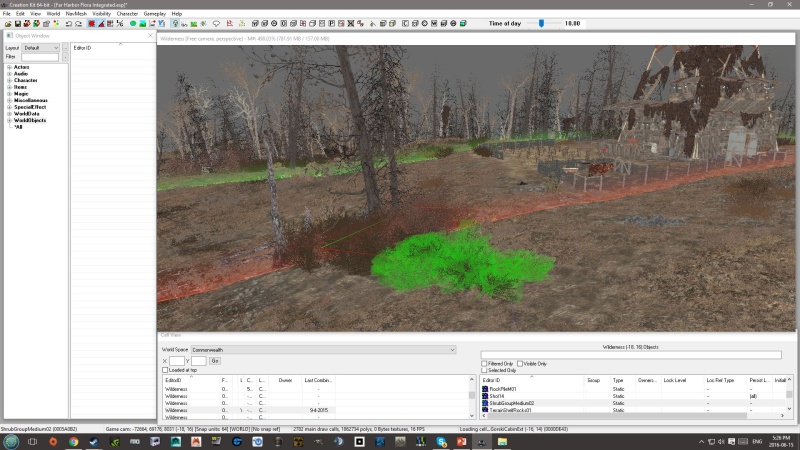Click the black X-cross toolbar icon

pos(351,23)
